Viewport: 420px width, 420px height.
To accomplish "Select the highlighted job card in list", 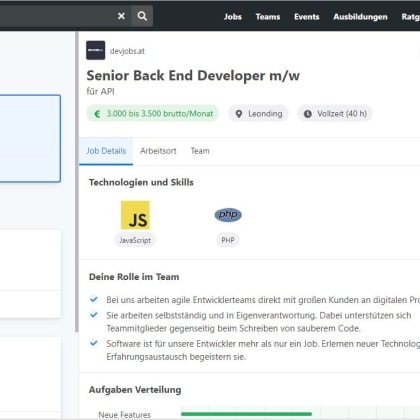I will pyautogui.click(x=30, y=139).
